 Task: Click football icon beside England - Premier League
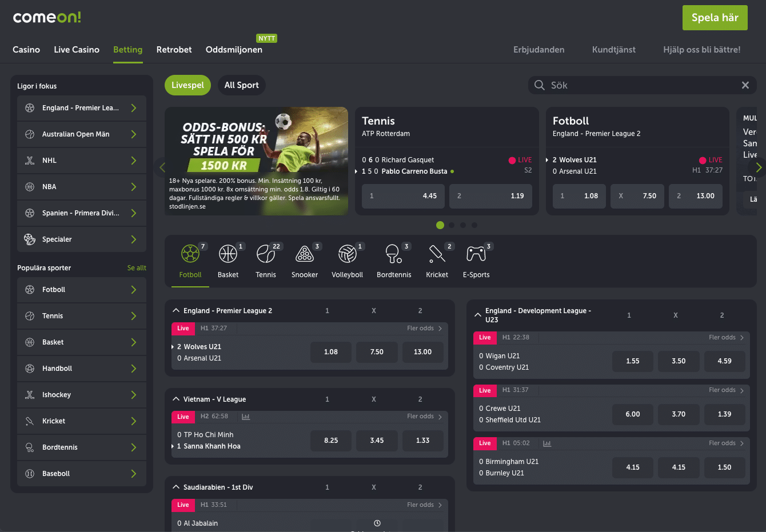(x=30, y=108)
